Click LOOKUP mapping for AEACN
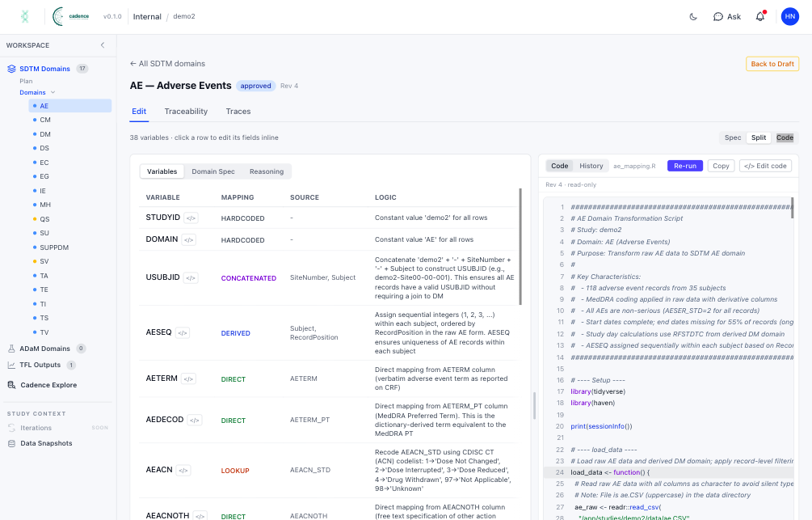 tap(235, 471)
